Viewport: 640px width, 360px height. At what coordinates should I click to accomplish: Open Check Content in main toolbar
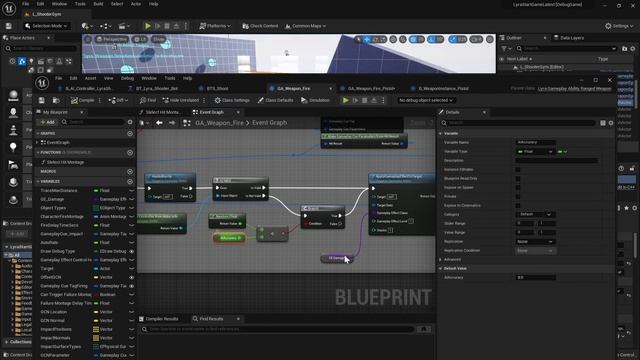point(260,26)
